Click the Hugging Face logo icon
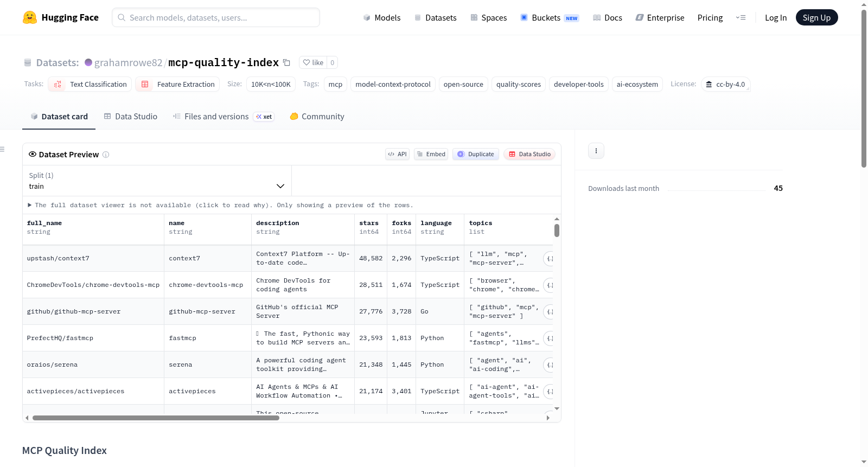868x467 pixels. 30,17
